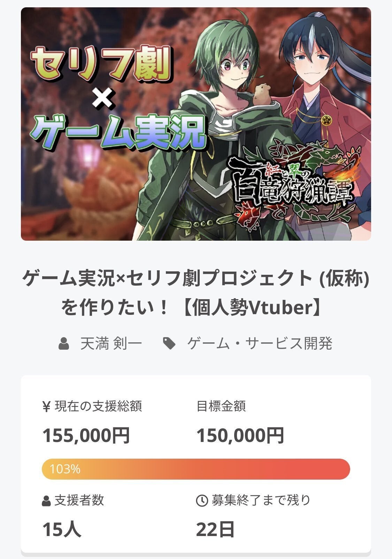Open the project owner 天満 剣一 link

[111, 343]
